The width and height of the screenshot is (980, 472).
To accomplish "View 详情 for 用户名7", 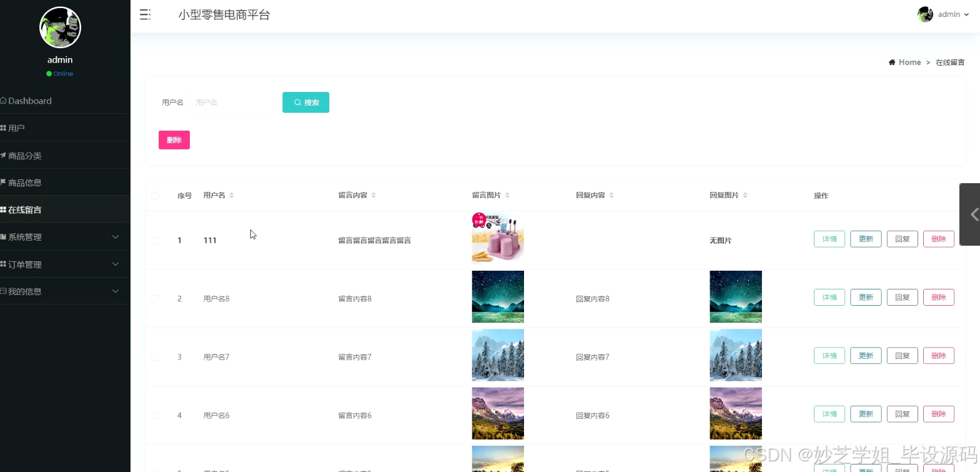I will (829, 356).
